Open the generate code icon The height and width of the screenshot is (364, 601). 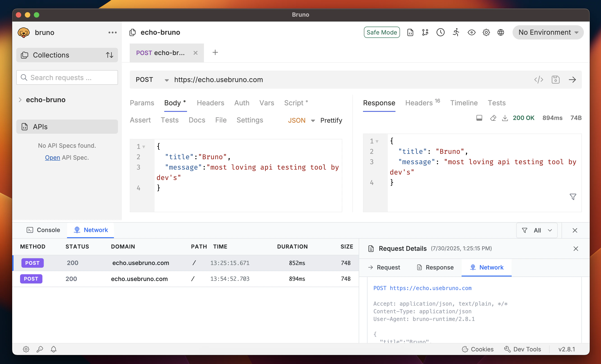point(539,80)
